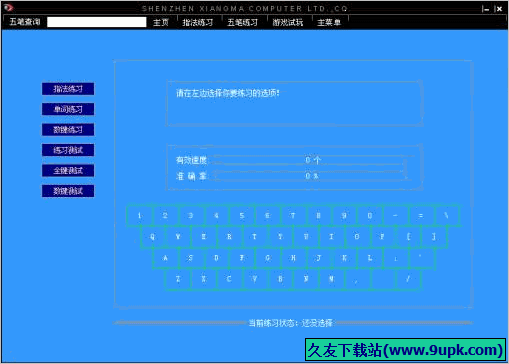Click the virtual keyboard S key
The width and height of the screenshot is (509, 364).
[x=191, y=258]
